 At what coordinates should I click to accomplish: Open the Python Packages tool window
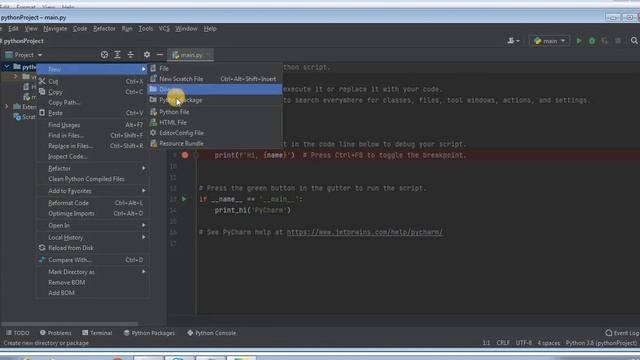click(x=149, y=333)
